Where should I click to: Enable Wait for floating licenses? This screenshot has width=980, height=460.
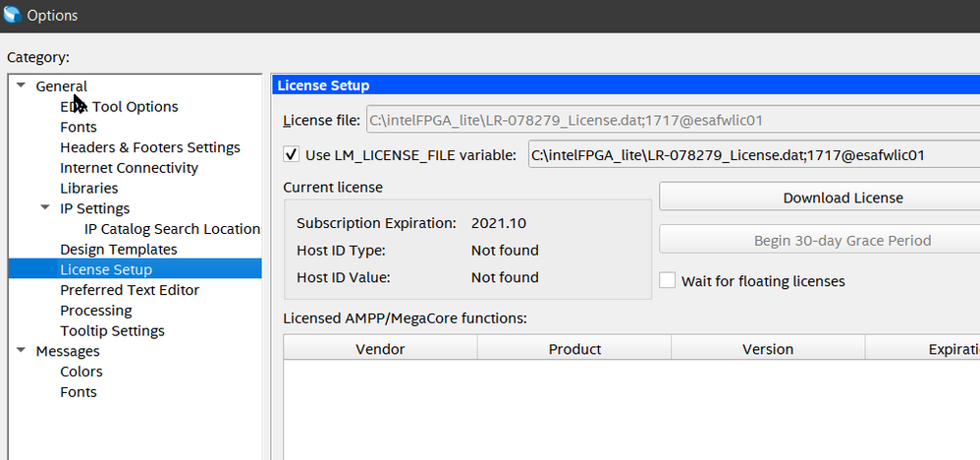pos(668,280)
